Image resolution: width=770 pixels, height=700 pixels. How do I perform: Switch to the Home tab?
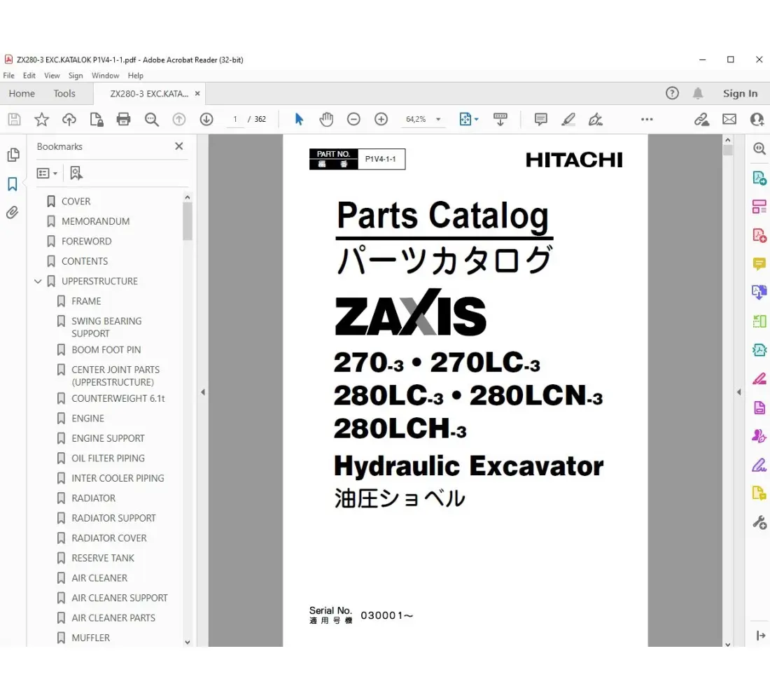pos(22,93)
